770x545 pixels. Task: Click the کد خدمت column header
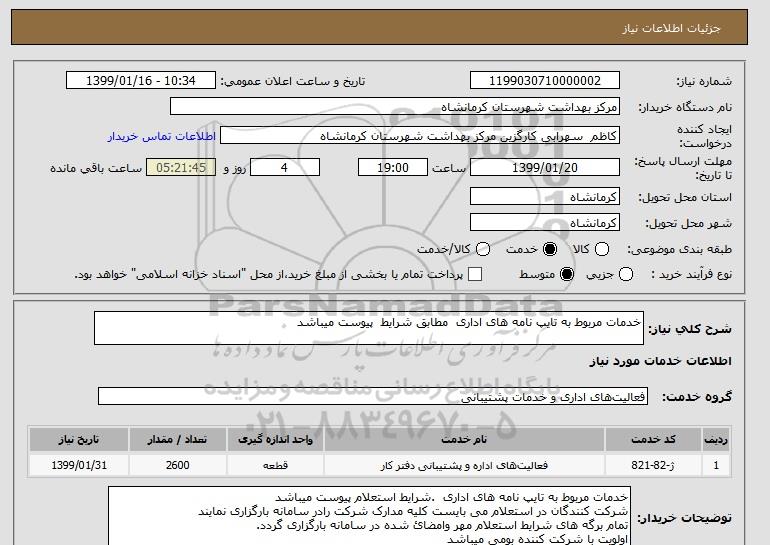click(x=653, y=439)
